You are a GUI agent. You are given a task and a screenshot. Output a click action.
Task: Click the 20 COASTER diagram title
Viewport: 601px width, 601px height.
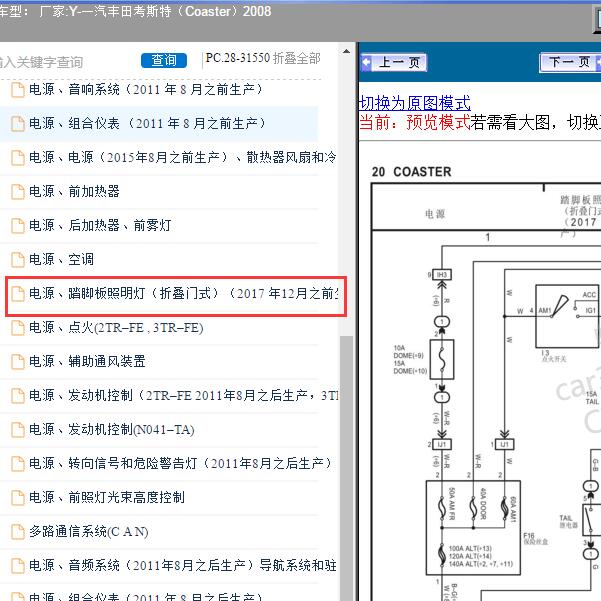tap(411, 172)
